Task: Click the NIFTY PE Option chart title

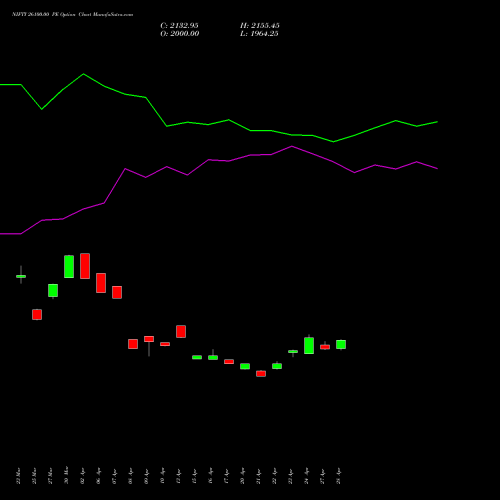Action: [x=72, y=14]
